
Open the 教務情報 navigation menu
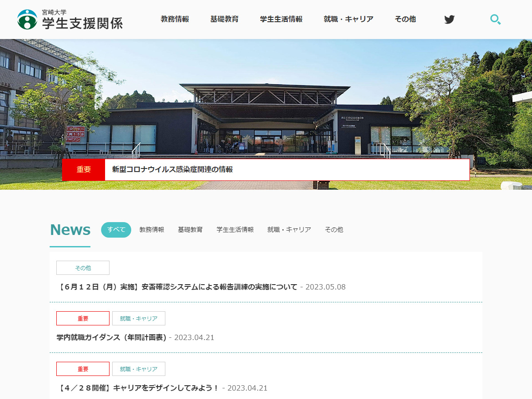pos(175,20)
